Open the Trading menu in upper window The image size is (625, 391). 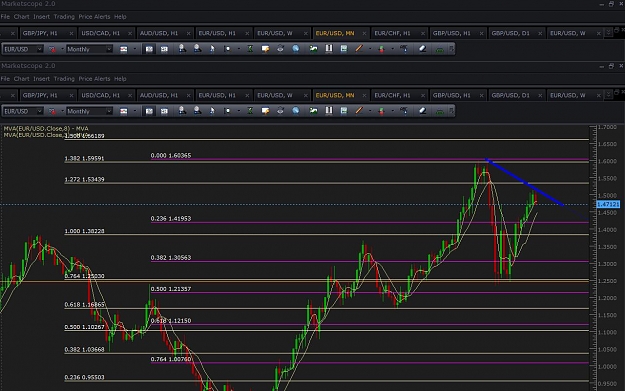[64, 16]
